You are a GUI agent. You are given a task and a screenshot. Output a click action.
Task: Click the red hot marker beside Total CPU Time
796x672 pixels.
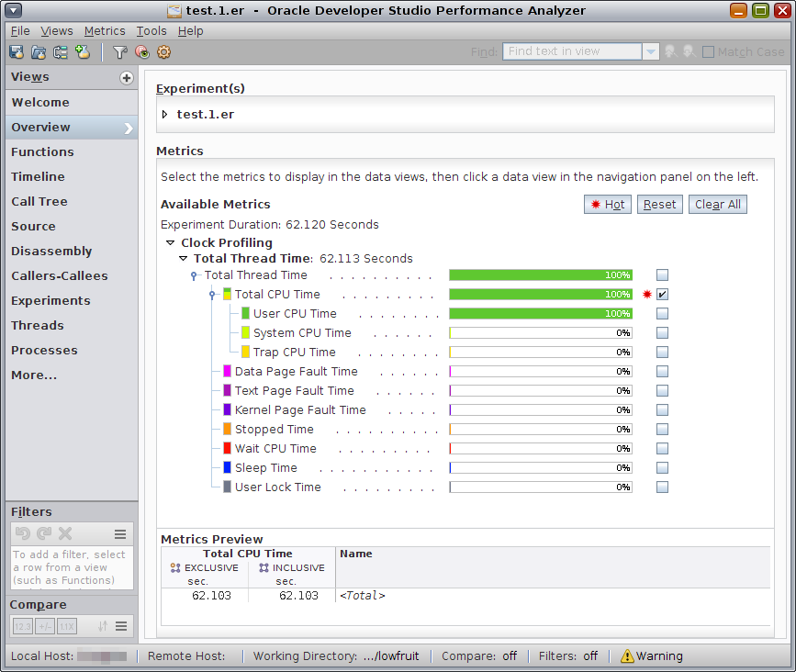click(x=646, y=294)
